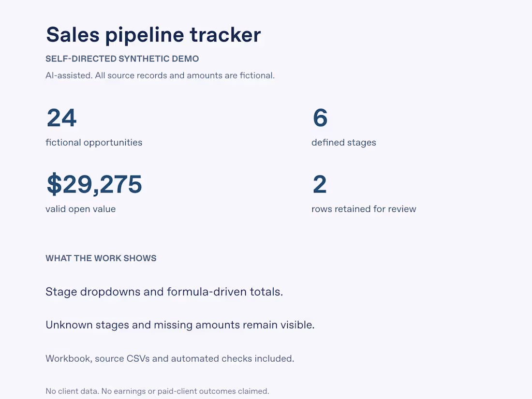This screenshot has height=399, width=532.
Task: Select the 'rows retained for review' label
Action: pyautogui.click(x=364, y=209)
